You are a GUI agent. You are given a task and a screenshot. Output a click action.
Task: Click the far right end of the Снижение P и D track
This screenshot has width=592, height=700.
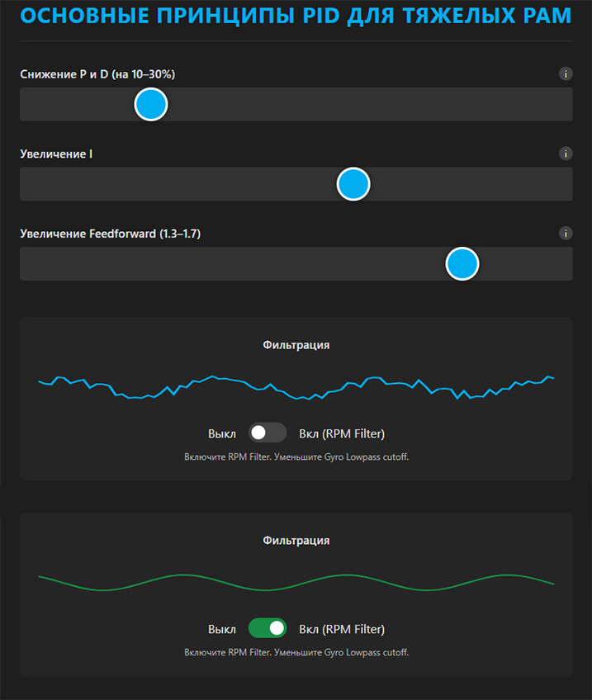pyautogui.click(x=566, y=105)
